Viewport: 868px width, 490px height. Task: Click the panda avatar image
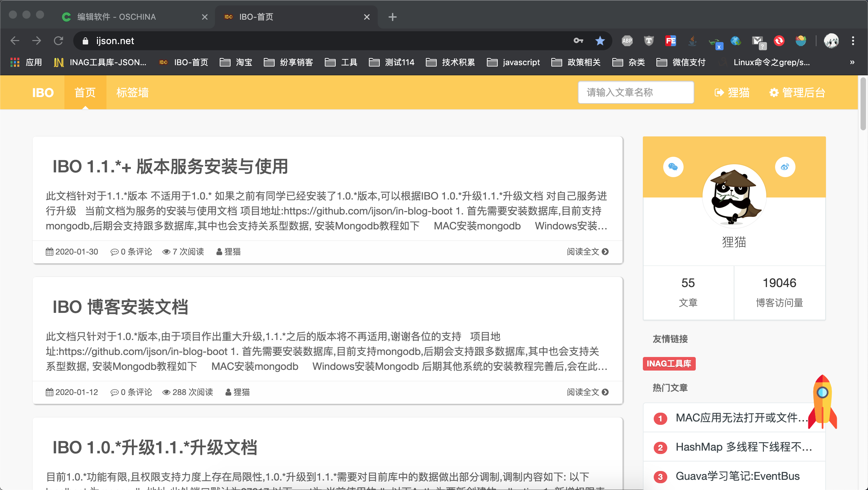734,196
